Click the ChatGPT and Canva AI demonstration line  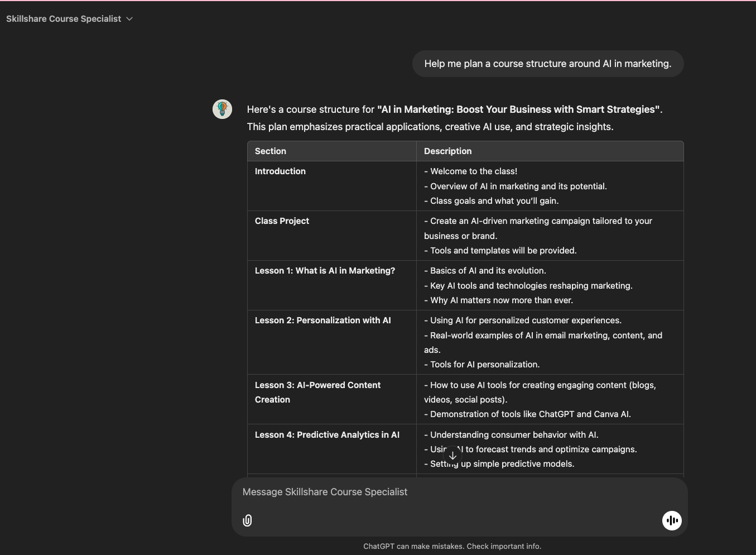click(527, 414)
